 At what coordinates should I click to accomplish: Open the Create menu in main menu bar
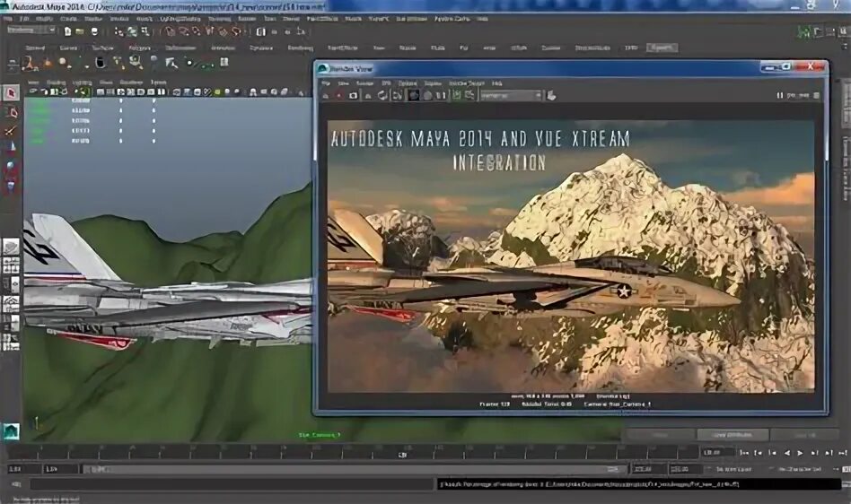pyautogui.click(x=68, y=19)
